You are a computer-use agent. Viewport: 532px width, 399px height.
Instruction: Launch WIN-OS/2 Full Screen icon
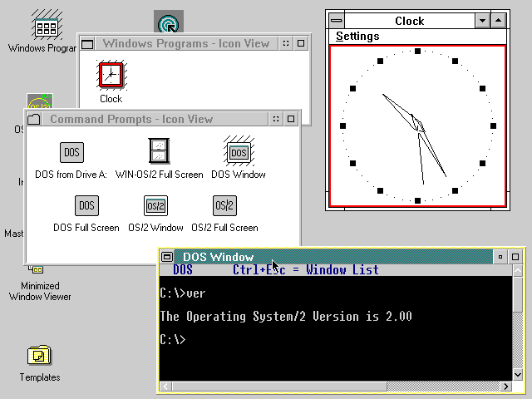tap(159, 151)
